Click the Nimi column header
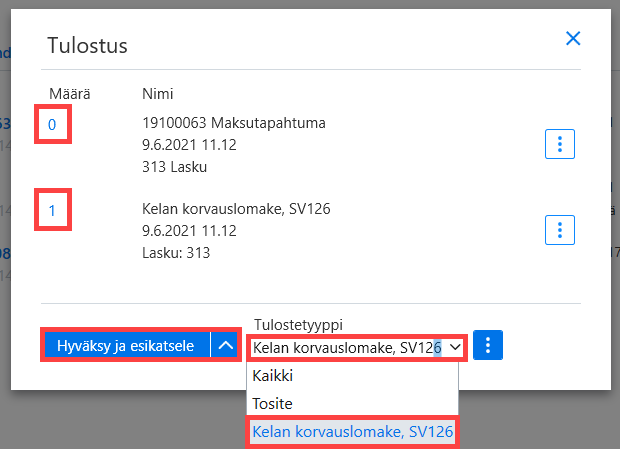 pyautogui.click(x=157, y=94)
